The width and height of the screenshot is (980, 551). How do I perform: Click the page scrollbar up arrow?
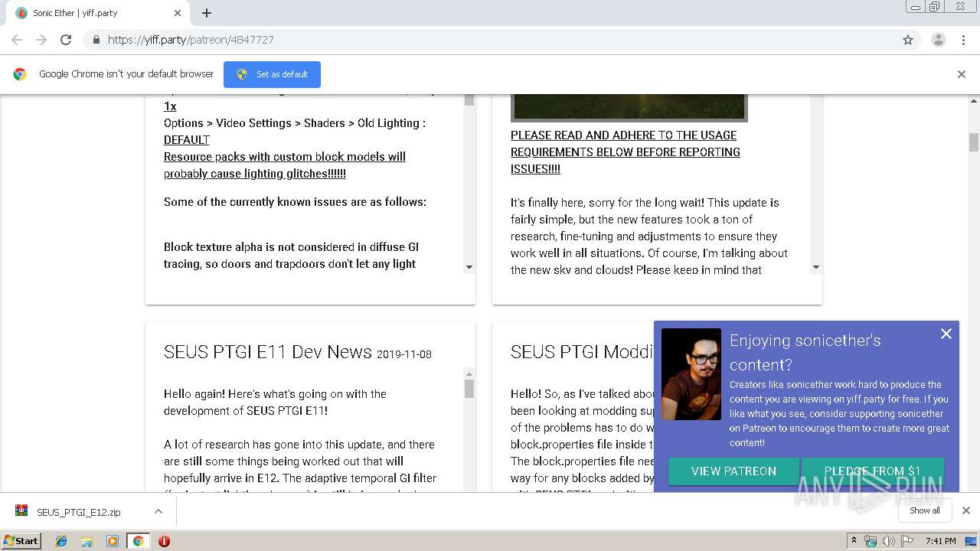974,100
